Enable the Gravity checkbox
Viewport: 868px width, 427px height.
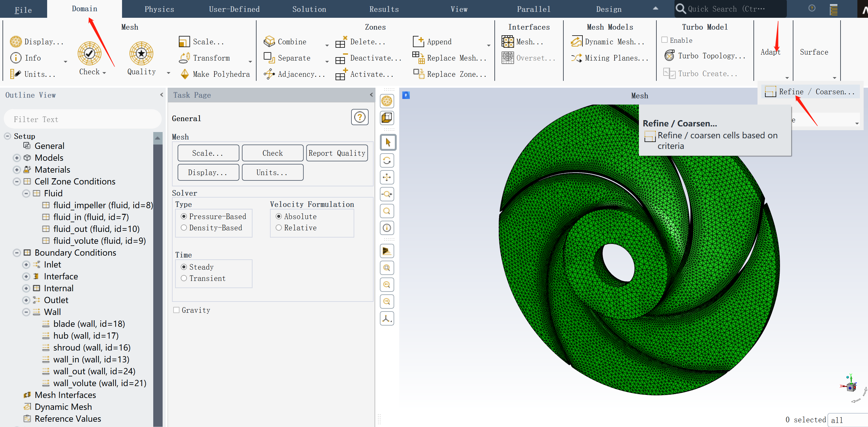pyautogui.click(x=176, y=310)
